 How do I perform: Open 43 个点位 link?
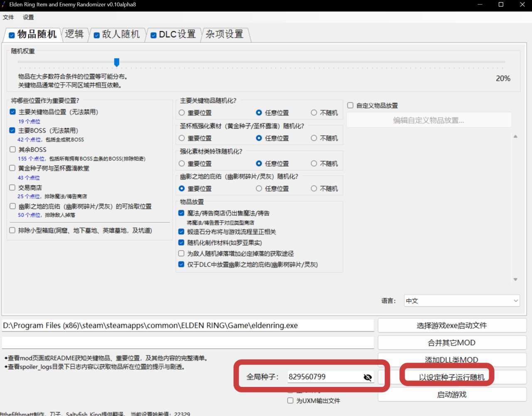[x=29, y=178]
